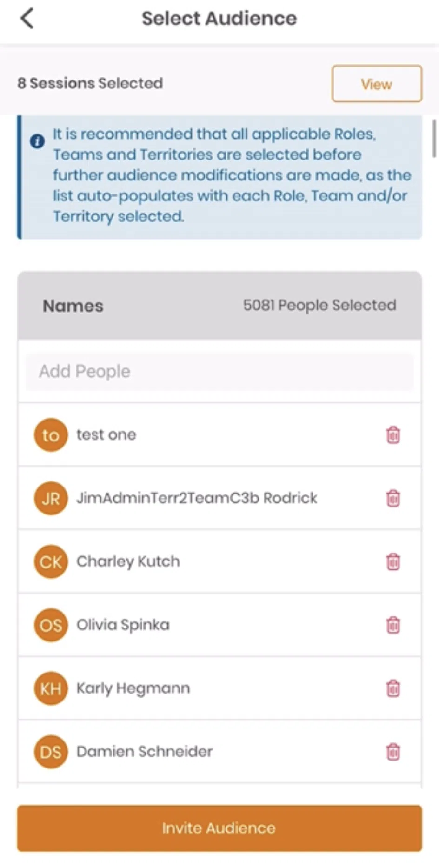Click the Add People input field

pos(219,372)
